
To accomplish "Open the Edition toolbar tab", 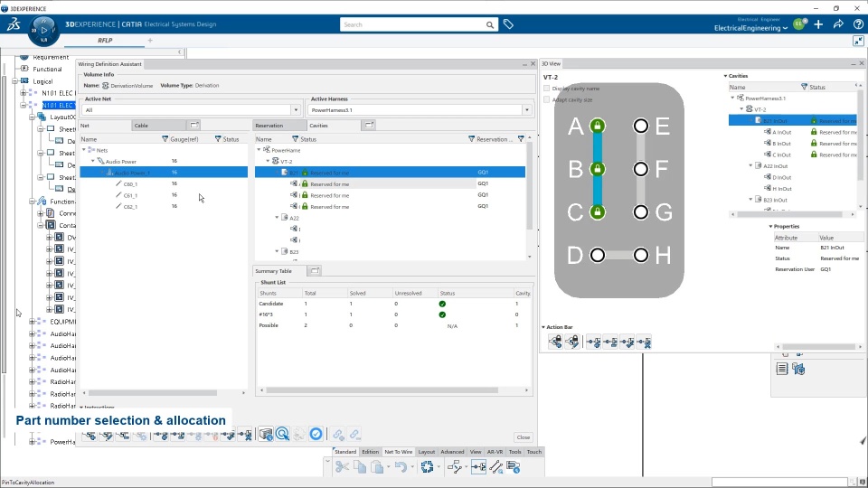I will click(x=371, y=452).
